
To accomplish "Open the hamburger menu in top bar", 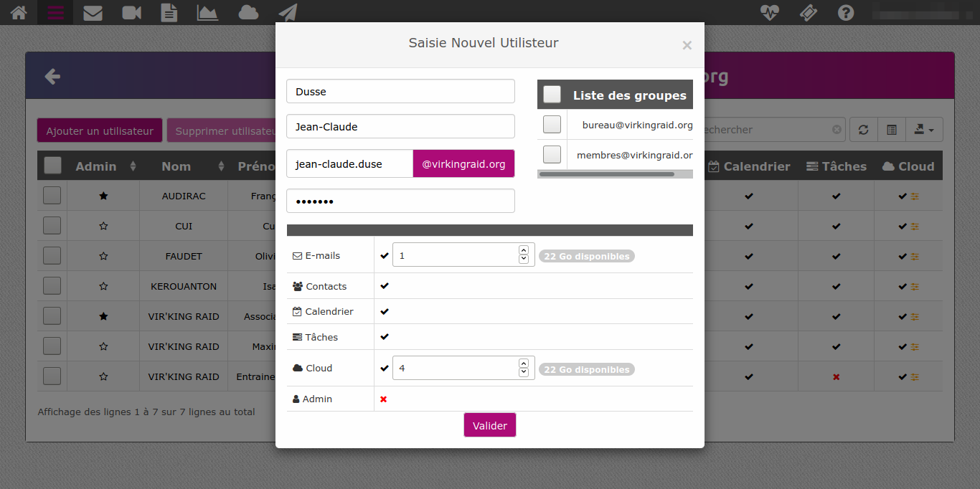I will 55,12.
